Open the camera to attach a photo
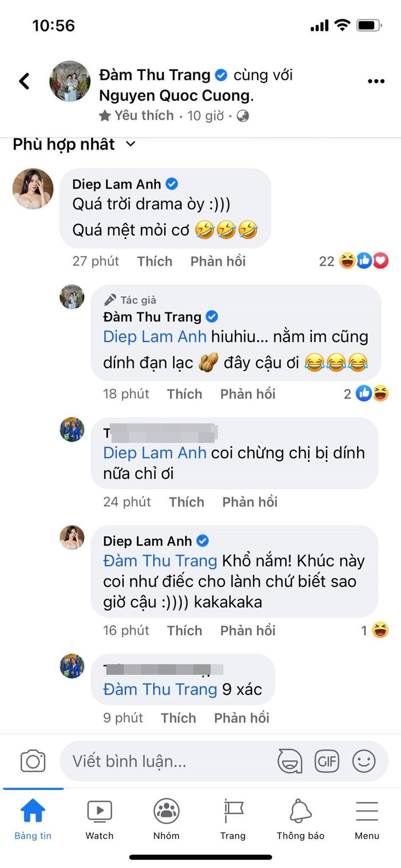Screen dimensions: 401x868 pyautogui.click(x=33, y=761)
